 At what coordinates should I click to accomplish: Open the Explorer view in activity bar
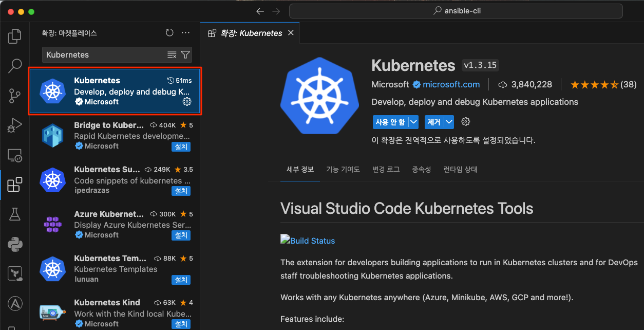pyautogui.click(x=15, y=36)
